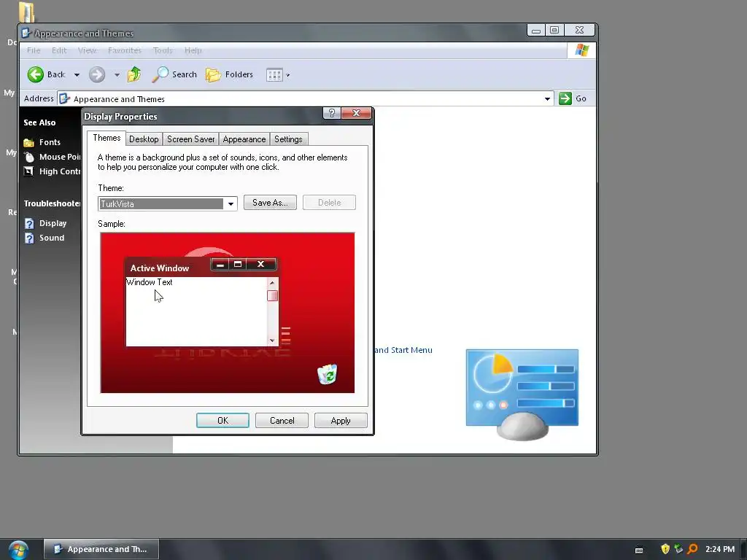
Task: Close the Display Properties dialog
Action: (x=356, y=113)
